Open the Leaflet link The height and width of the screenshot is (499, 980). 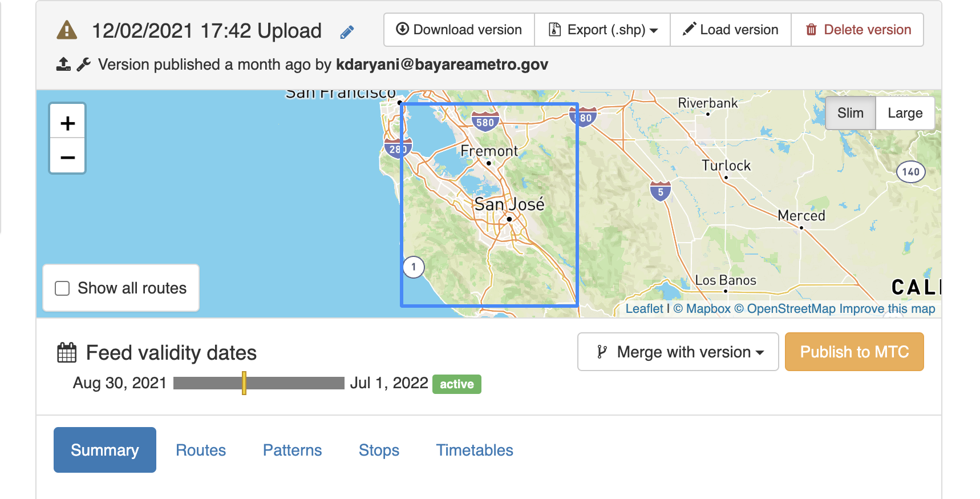pyautogui.click(x=645, y=308)
